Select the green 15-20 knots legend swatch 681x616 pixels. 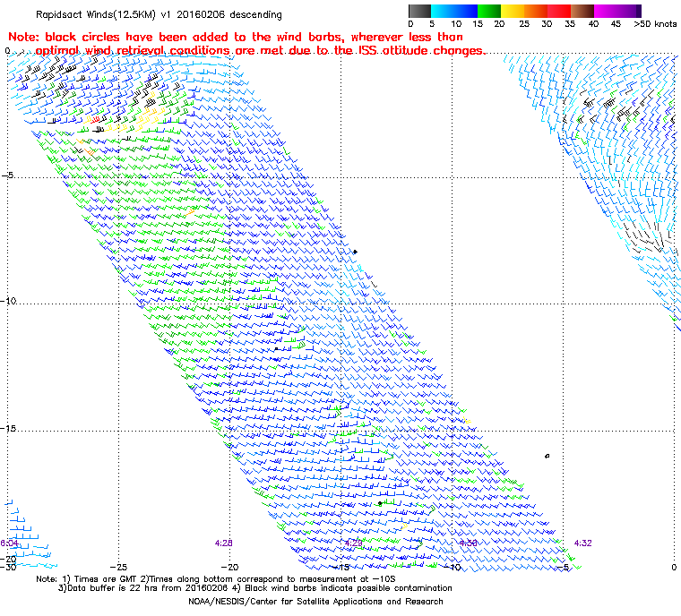tap(489, 11)
